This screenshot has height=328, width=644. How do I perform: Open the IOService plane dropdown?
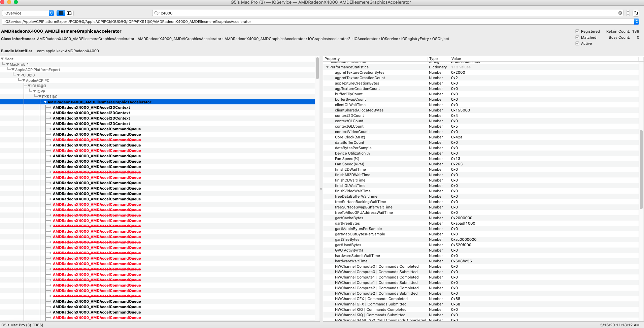[28, 13]
